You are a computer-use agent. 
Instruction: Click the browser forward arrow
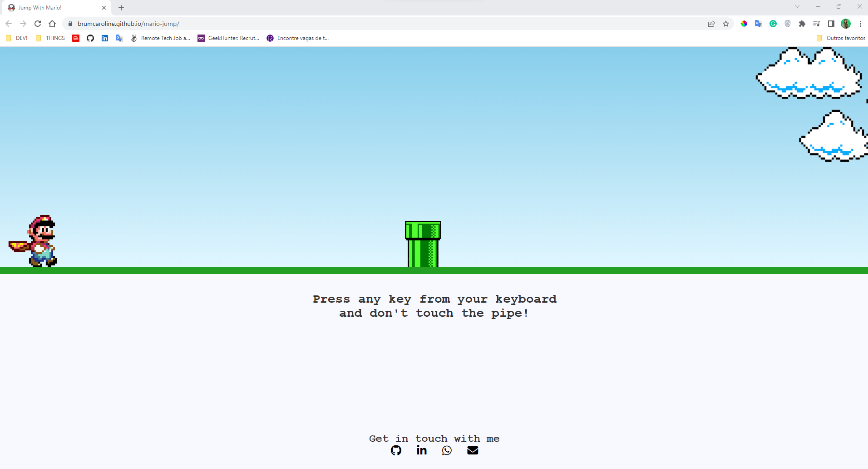tap(23, 24)
